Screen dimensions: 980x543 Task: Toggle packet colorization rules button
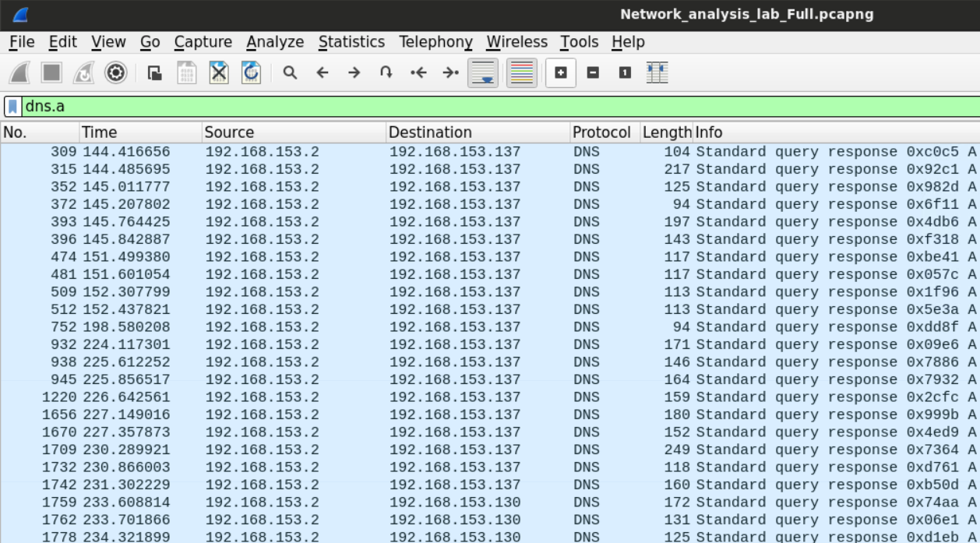point(521,73)
